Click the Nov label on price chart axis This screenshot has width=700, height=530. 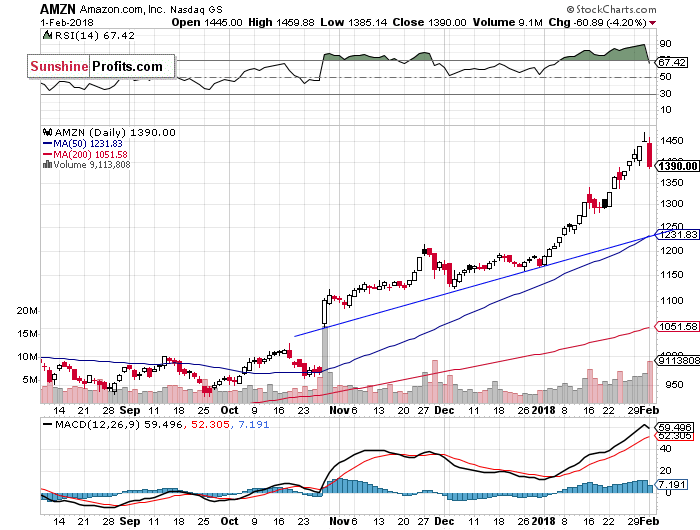pos(339,410)
